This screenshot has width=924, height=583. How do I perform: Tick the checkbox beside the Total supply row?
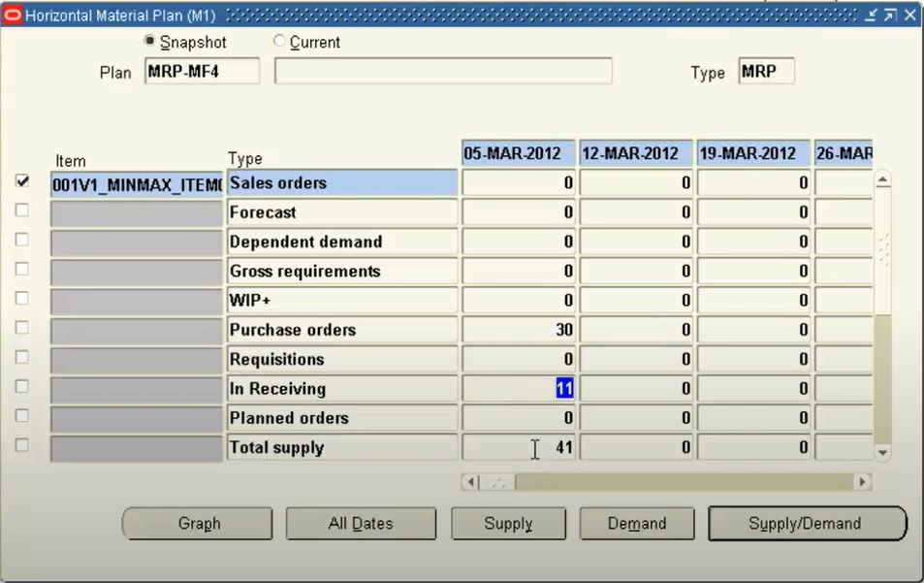click(22, 446)
